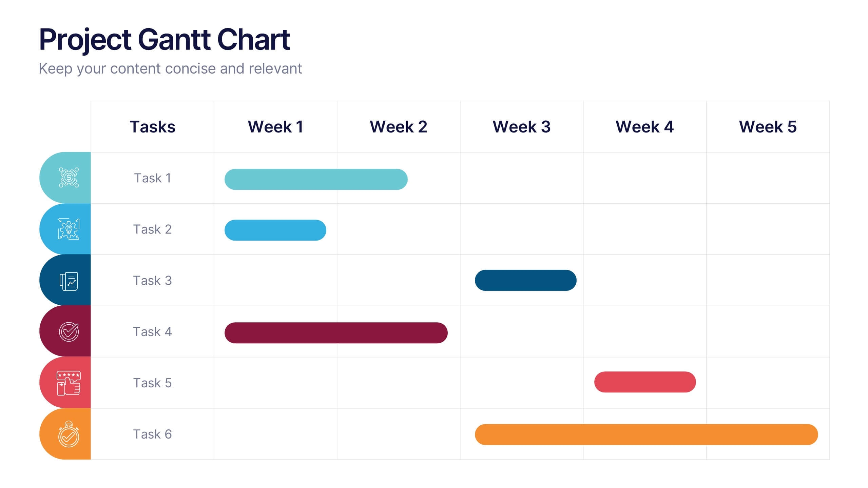This screenshot has height=488, width=868.
Task: Click the Task 6 stopwatch check icon
Action: click(69, 434)
